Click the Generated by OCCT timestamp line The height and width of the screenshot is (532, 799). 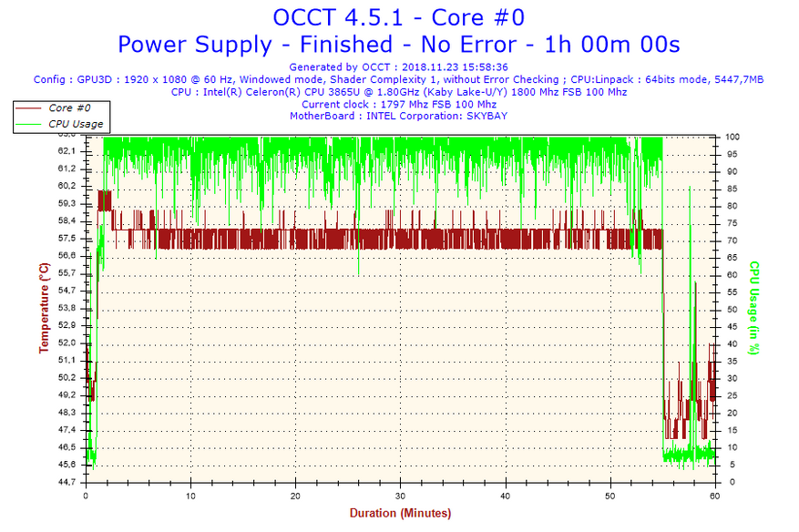pyautogui.click(x=398, y=67)
